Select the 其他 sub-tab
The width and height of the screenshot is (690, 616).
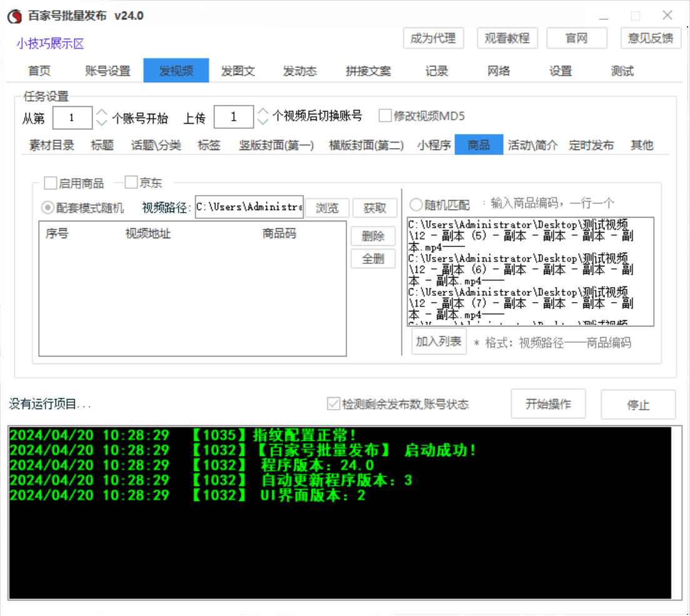(x=642, y=145)
